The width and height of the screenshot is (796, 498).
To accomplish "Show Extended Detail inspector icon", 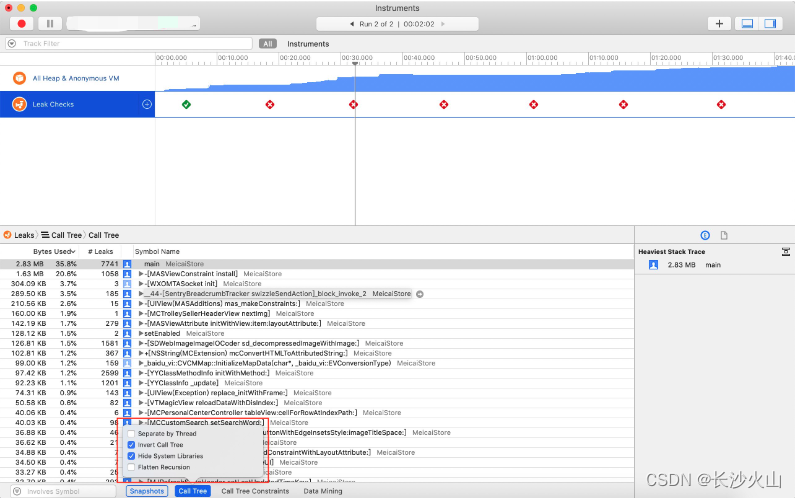I will pos(705,235).
